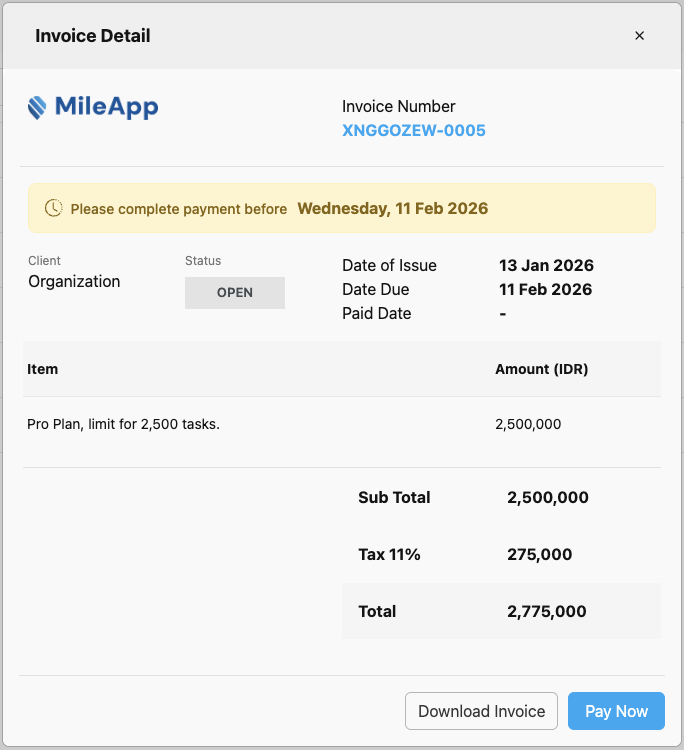Click the 'Invoice Number' label
The width and height of the screenshot is (684, 750).
click(x=398, y=106)
